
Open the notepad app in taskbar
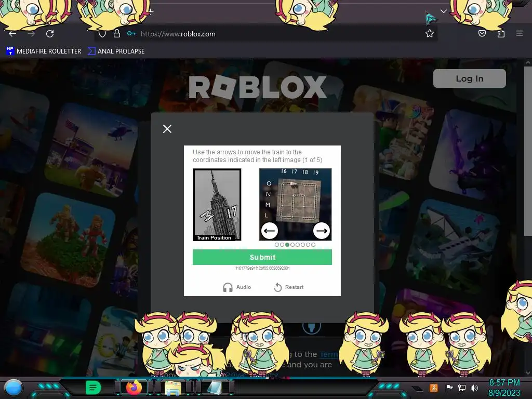pos(214,388)
